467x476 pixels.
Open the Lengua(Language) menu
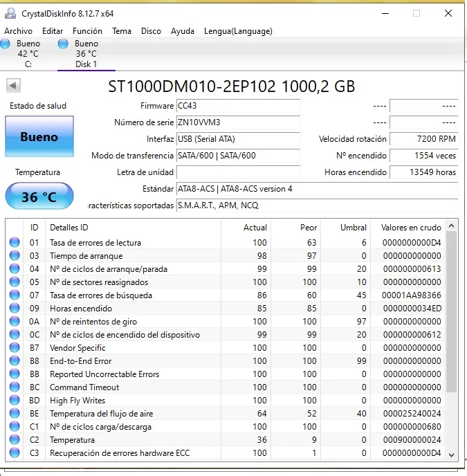click(238, 31)
